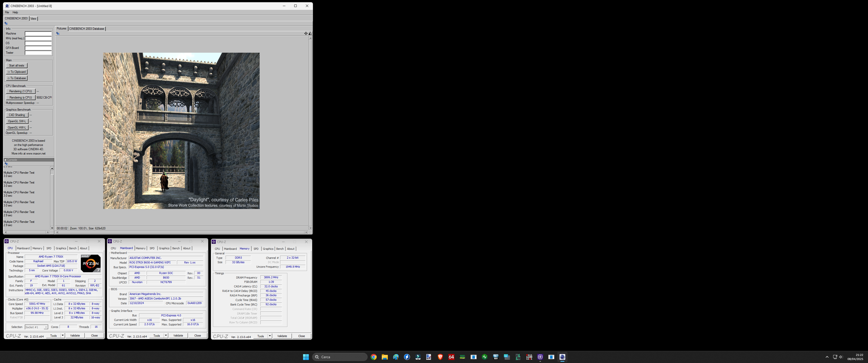Switch to the Cinebench taskbar icon

[x=562, y=357]
